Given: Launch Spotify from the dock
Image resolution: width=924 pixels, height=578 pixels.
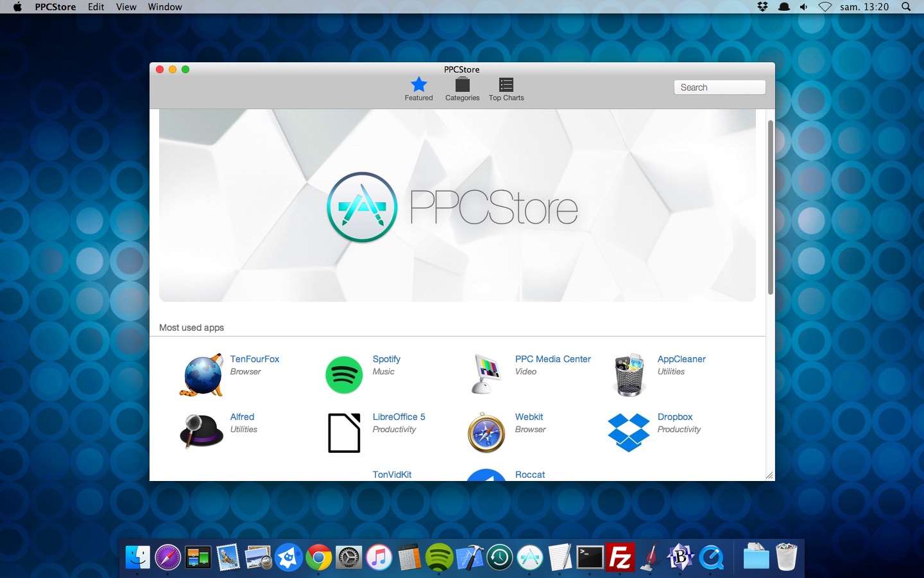Looking at the screenshot, I should (440, 557).
